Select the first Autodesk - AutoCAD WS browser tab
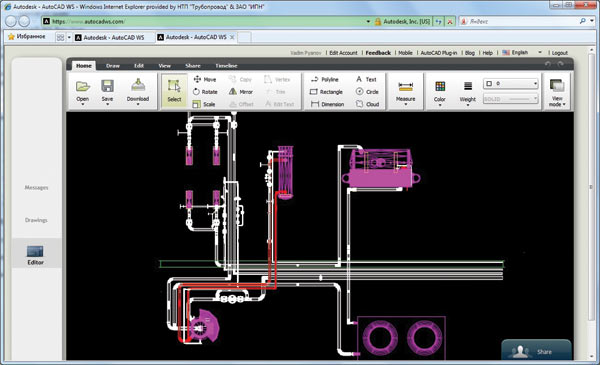Image resolution: width=600 pixels, height=365 pixels. (111, 37)
